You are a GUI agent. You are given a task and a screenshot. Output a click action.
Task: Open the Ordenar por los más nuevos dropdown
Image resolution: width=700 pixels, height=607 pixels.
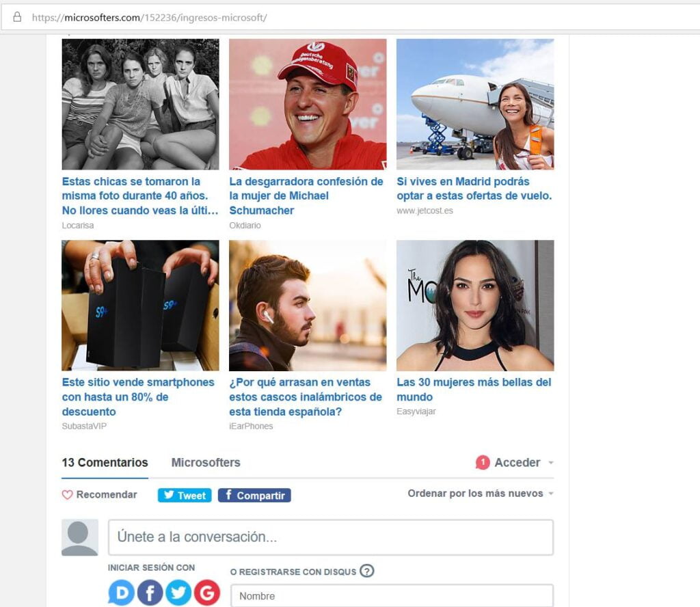tap(481, 494)
